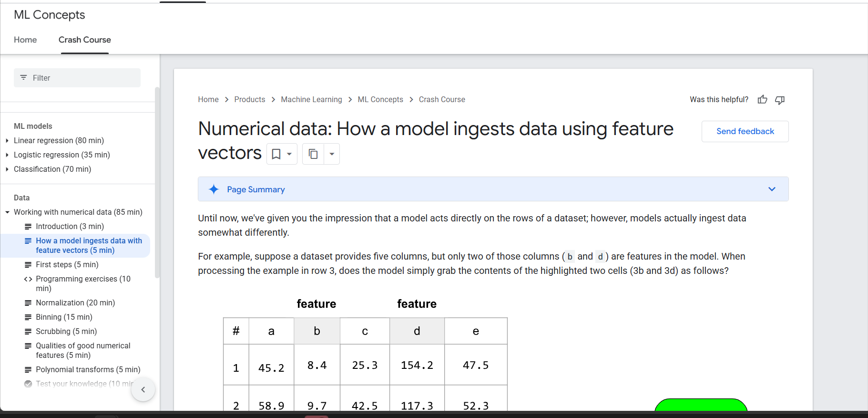Open the Home tab
This screenshot has height=418, width=868.
coord(25,40)
